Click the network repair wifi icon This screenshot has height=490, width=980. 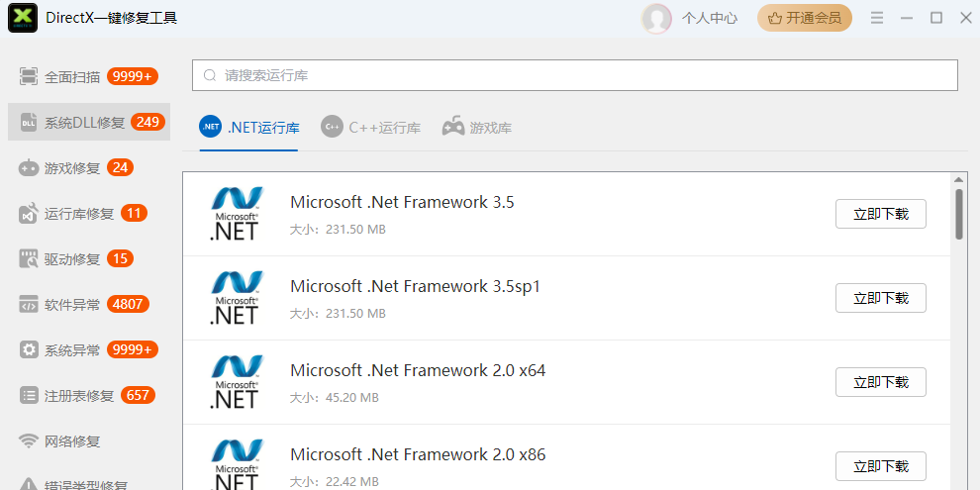click(28, 441)
